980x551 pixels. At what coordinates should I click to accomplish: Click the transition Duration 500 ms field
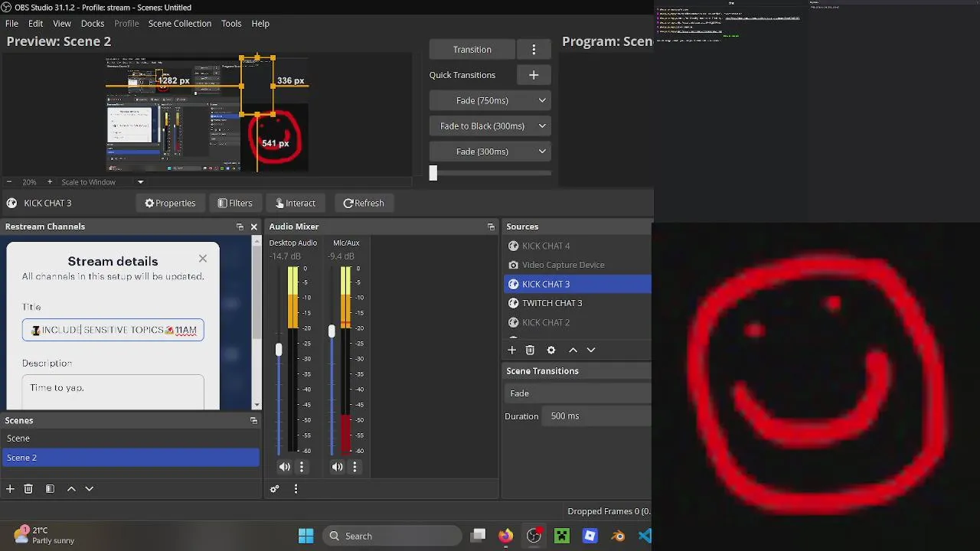coord(596,416)
